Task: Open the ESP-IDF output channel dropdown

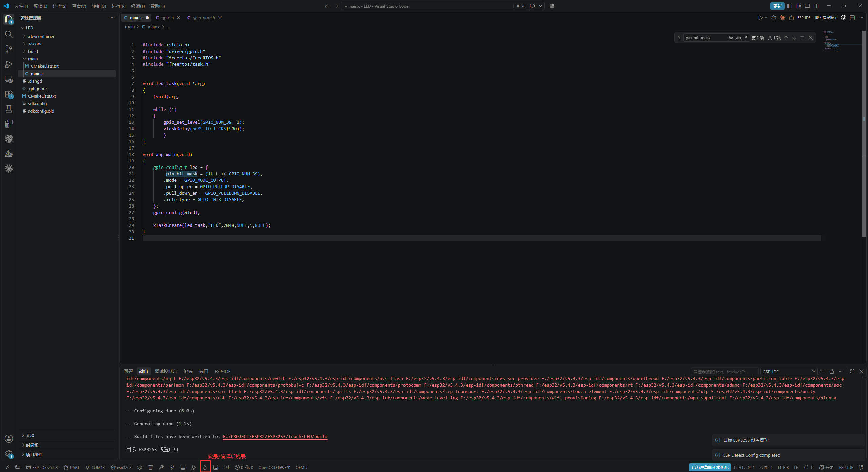Action: coord(789,372)
